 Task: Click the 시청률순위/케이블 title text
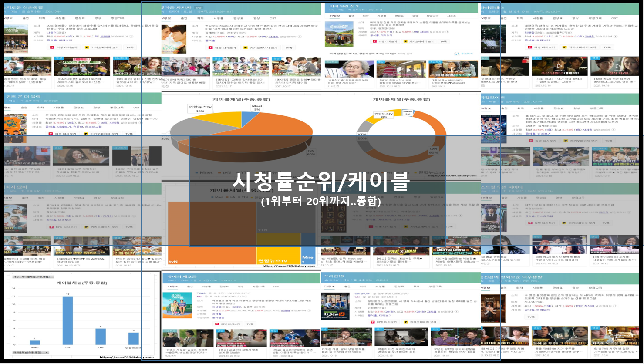tap(321, 182)
